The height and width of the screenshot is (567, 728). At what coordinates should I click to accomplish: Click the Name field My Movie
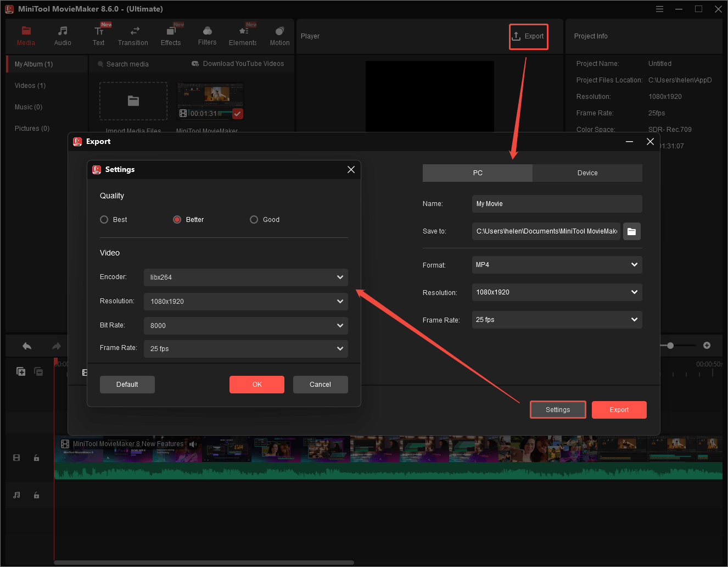[557, 204]
